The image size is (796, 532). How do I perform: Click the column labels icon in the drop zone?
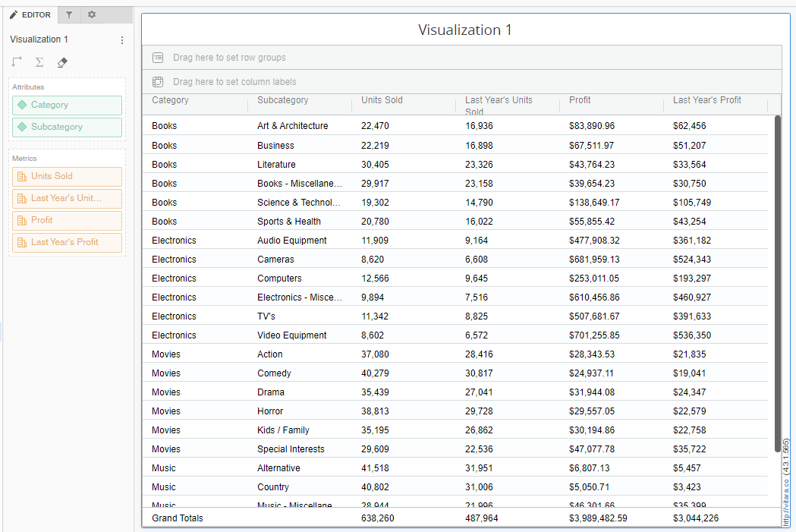(x=158, y=81)
